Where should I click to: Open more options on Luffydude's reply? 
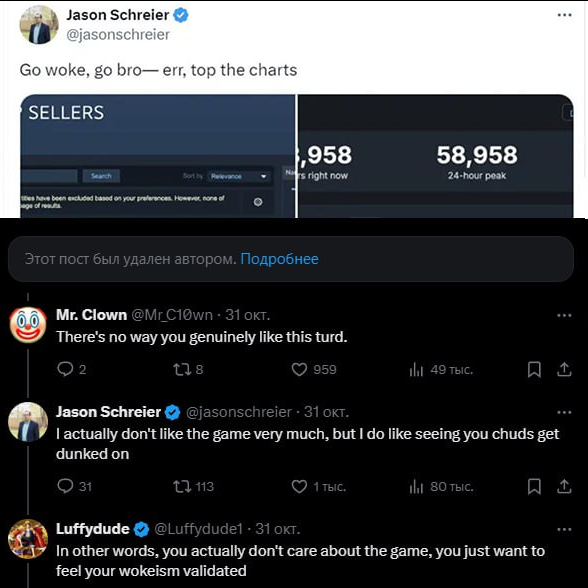tap(564, 530)
